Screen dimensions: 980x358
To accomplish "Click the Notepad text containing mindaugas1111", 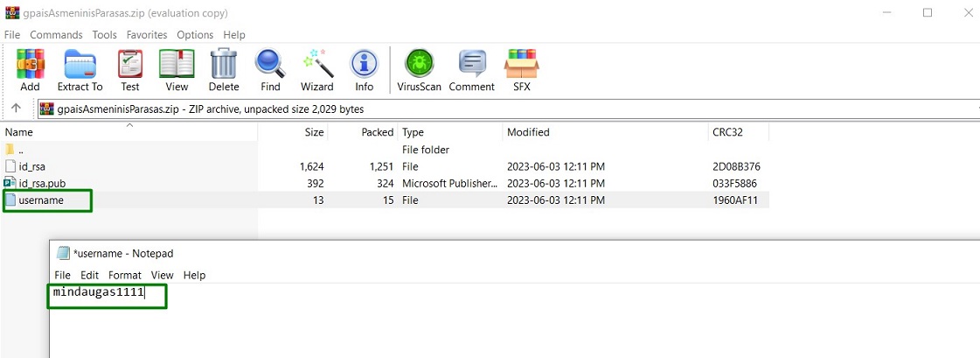I will click(98, 292).
